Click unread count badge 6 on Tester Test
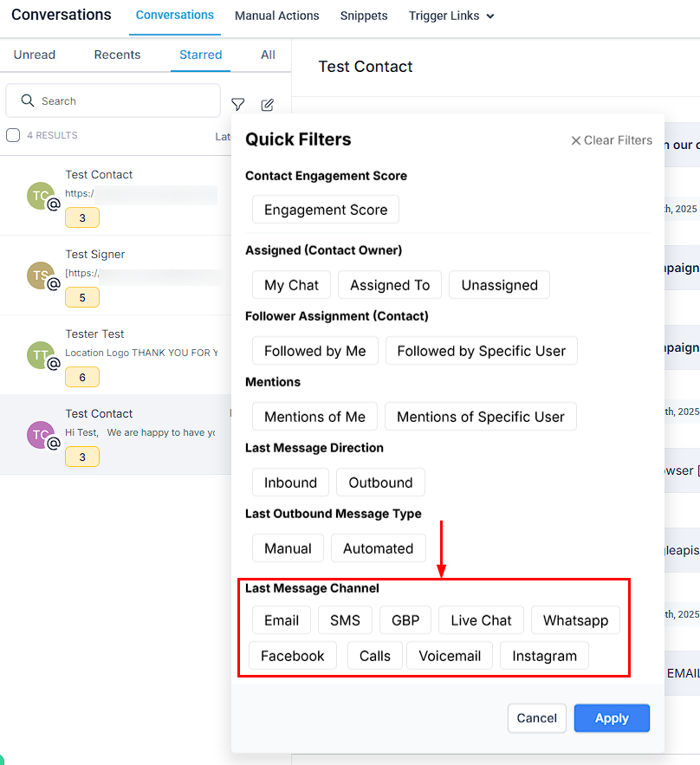This screenshot has width=700, height=765. [x=82, y=377]
